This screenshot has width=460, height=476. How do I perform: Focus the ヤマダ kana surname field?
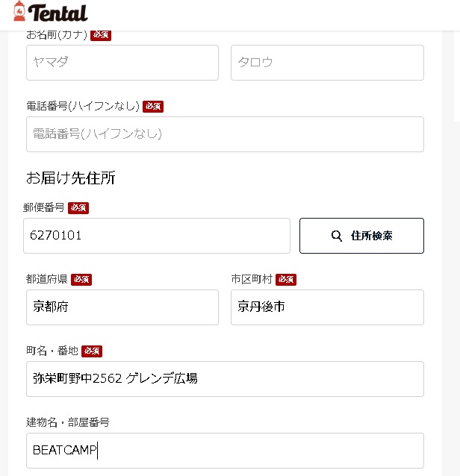122,63
